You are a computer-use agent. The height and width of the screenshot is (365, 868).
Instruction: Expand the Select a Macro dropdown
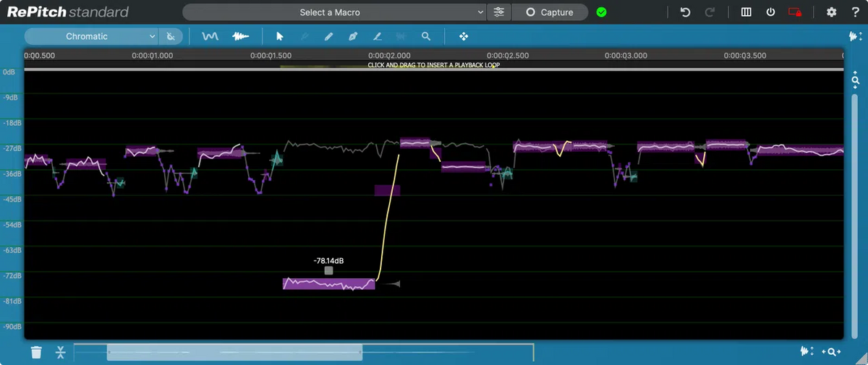click(x=334, y=12)
